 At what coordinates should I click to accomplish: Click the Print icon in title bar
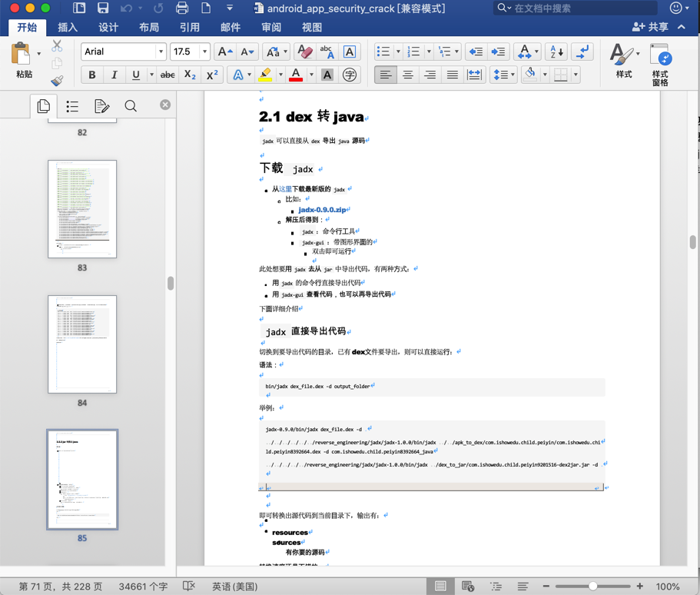coord(181,8)
